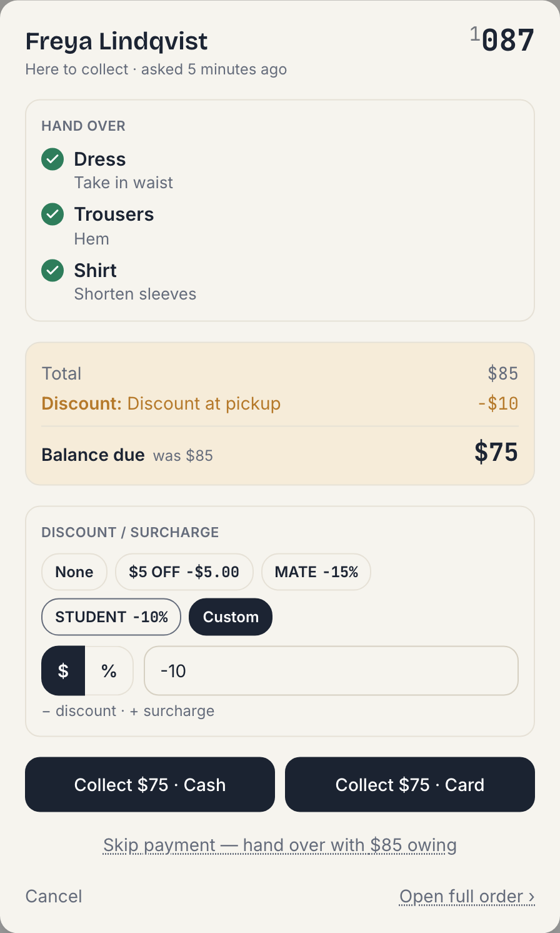Apply the $5 OFF discount preset

pos(184,572)
